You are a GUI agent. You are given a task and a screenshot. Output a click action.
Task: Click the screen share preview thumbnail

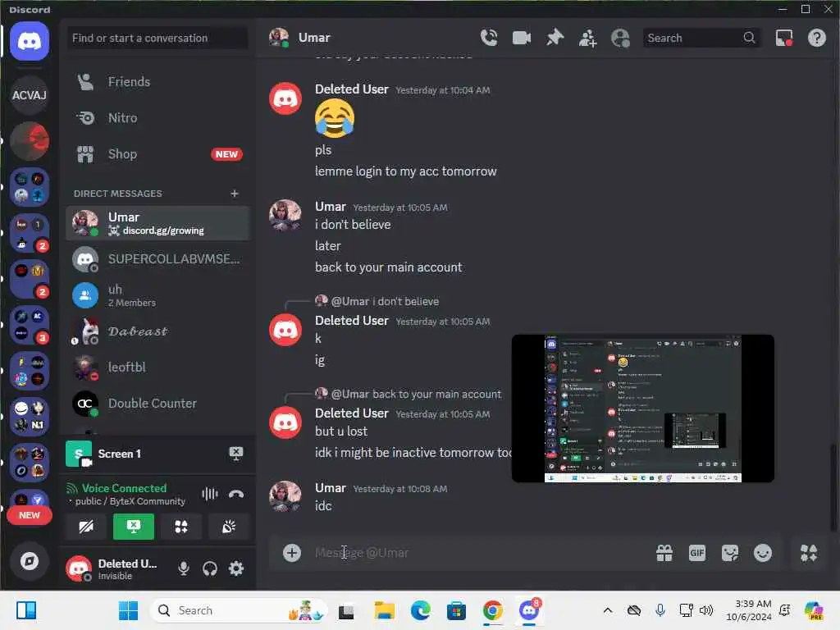point(643,409)
